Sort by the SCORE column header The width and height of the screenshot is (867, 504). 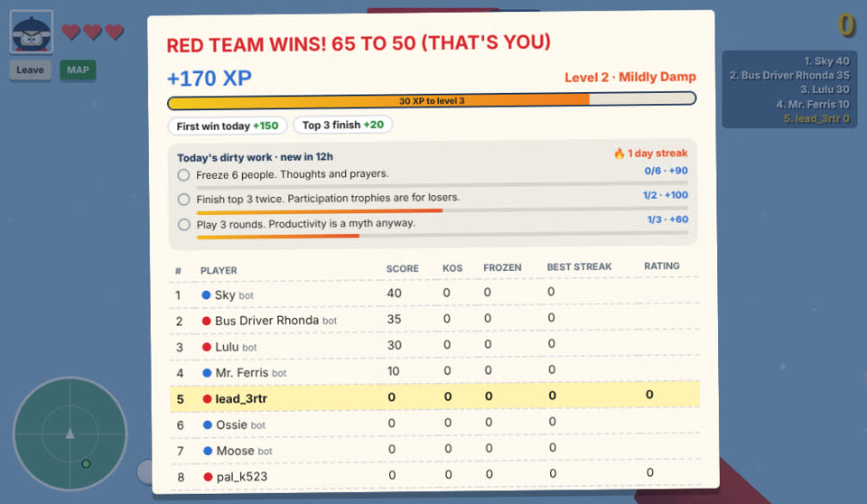point(402,269)
